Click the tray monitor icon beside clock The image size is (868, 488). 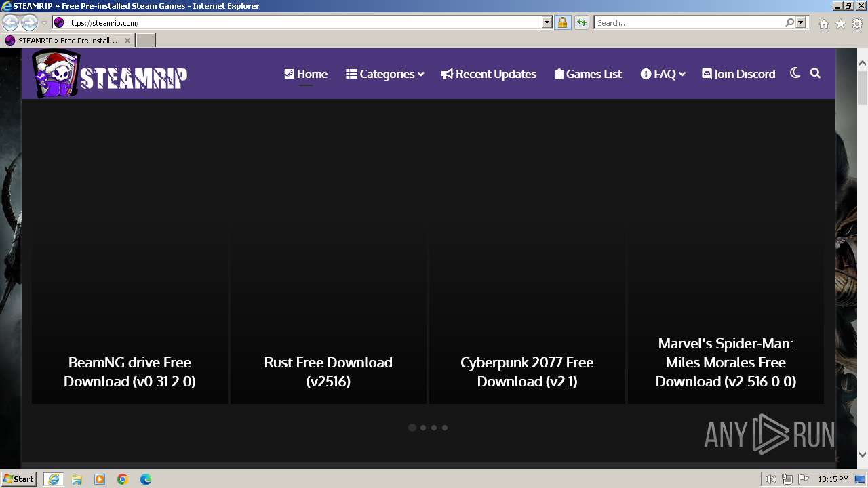coord(861,479)
